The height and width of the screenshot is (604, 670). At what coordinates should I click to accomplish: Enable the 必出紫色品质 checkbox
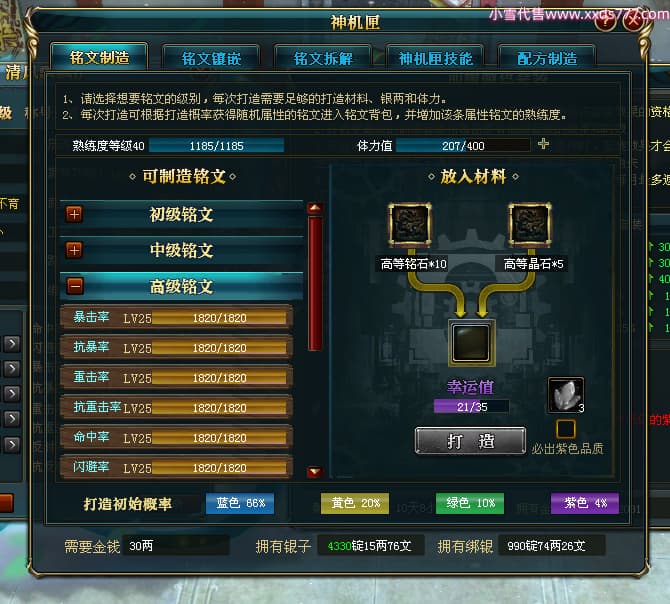566,429
